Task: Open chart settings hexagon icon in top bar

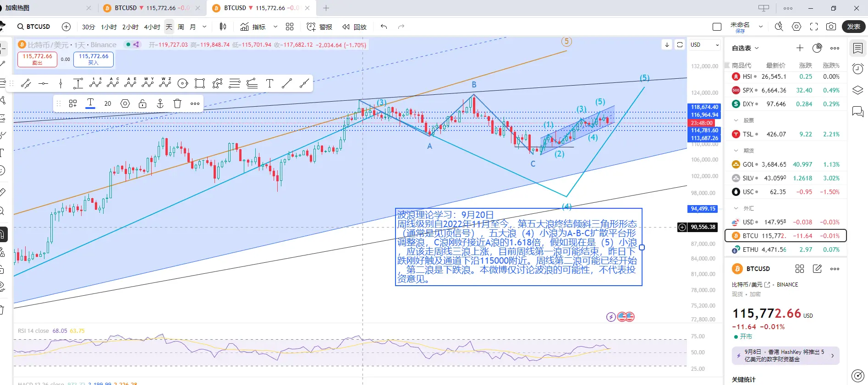Action: (x=797, y=27)
